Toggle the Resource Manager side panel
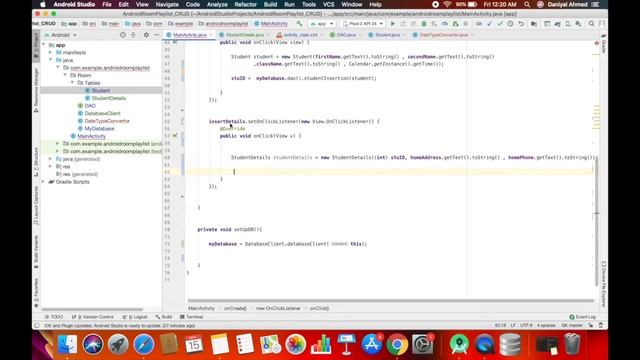Screen dimensions: 640x360 pos(36,90)
